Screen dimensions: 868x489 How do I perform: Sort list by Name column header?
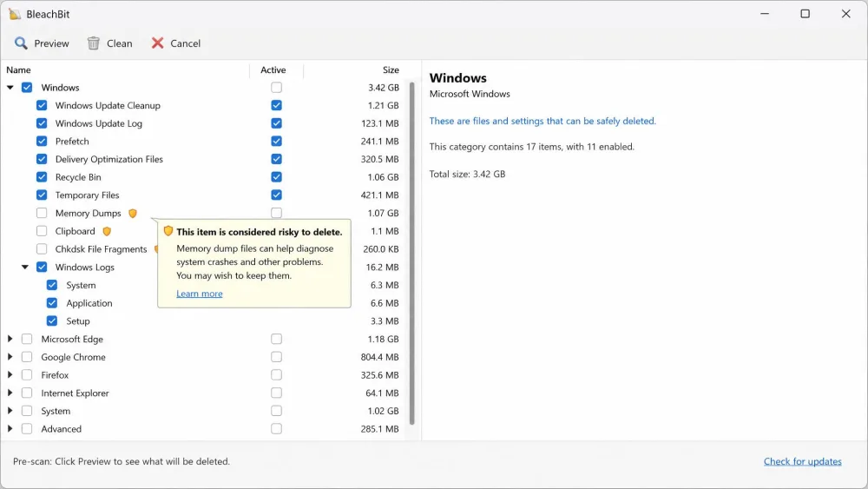18,69
